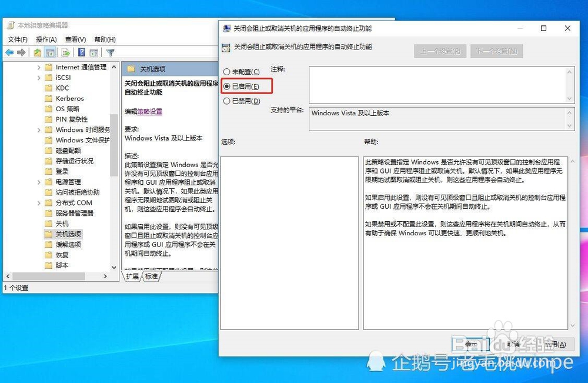
Task: Click the policy icon in dialog title bar
Action: tap(226, 28)
